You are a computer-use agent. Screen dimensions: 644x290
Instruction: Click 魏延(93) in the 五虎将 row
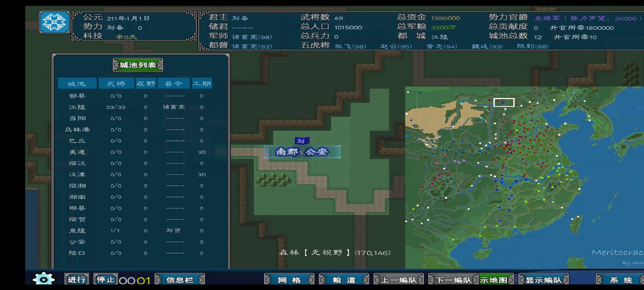(487, 46)
